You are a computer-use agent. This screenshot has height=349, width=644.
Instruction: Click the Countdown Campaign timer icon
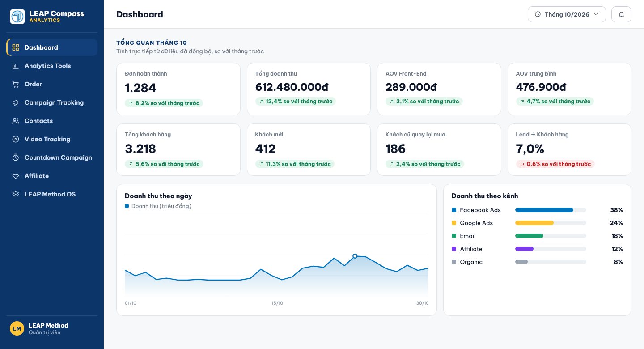click(16, 157)
